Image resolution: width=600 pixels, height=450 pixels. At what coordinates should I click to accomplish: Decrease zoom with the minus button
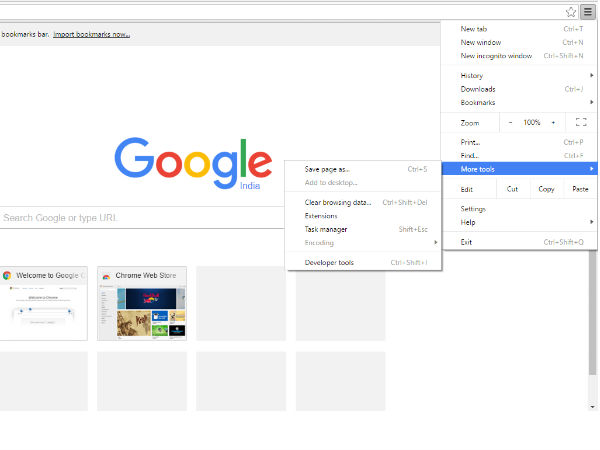point(510,122)
